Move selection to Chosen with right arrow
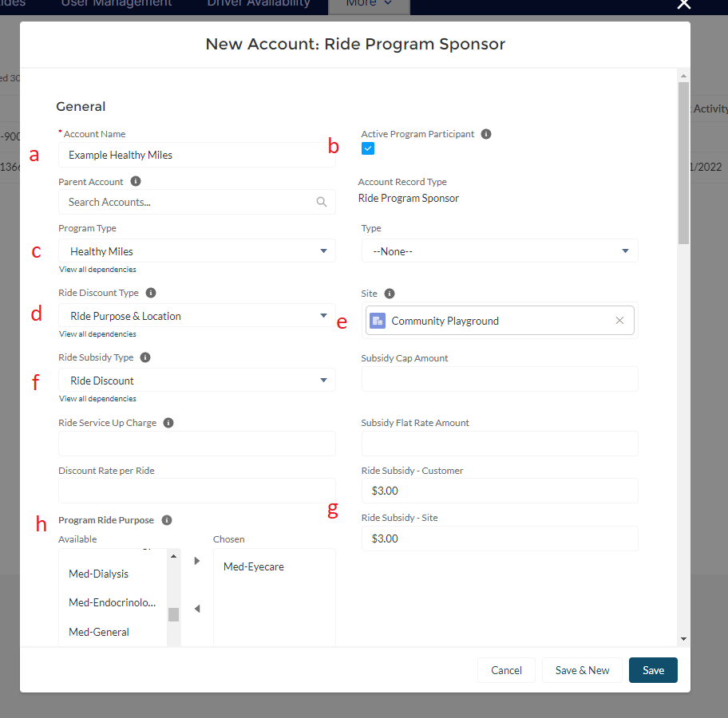 (x=197, y=561)
